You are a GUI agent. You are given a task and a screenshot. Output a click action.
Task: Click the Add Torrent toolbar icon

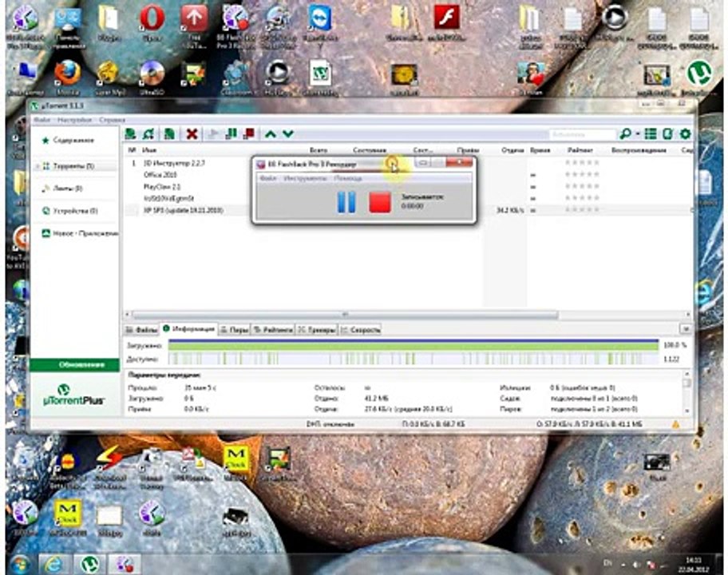(130, 134)
